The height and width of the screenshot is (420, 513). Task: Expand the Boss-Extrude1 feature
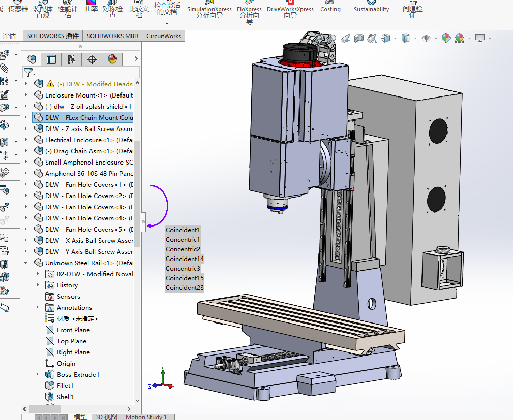coord(37,374)
